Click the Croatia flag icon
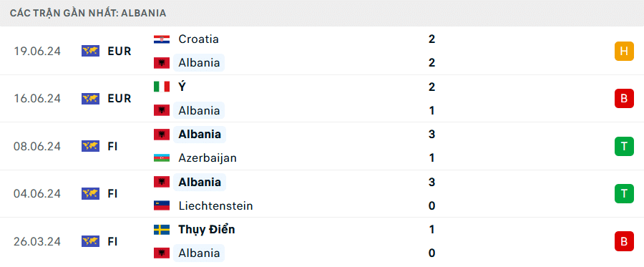 pyautogui.click(x=162, y=39)
